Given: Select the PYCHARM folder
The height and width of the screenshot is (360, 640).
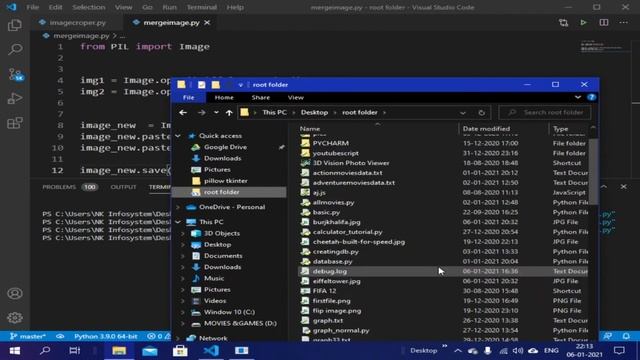Looking at the screenshot, I should (331, 143).
